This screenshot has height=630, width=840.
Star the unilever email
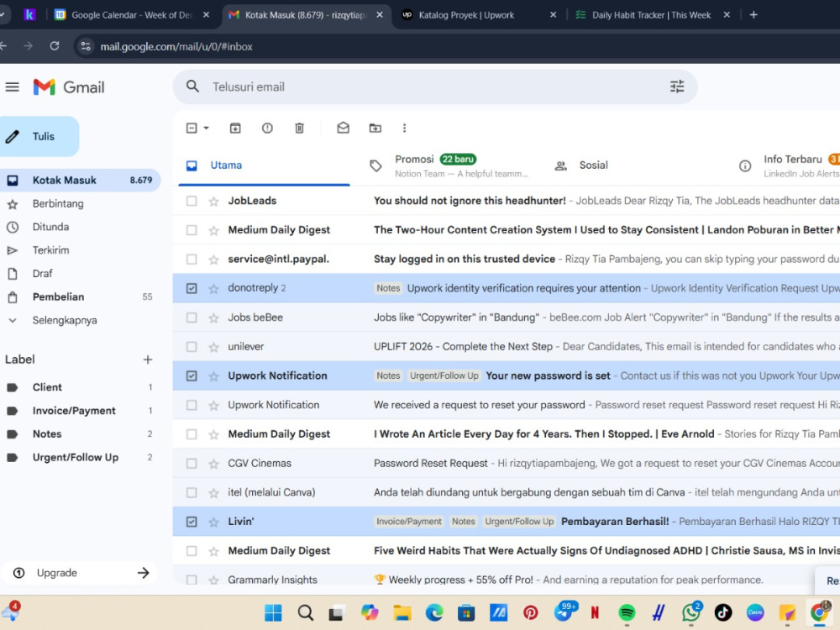coord(213,347)
